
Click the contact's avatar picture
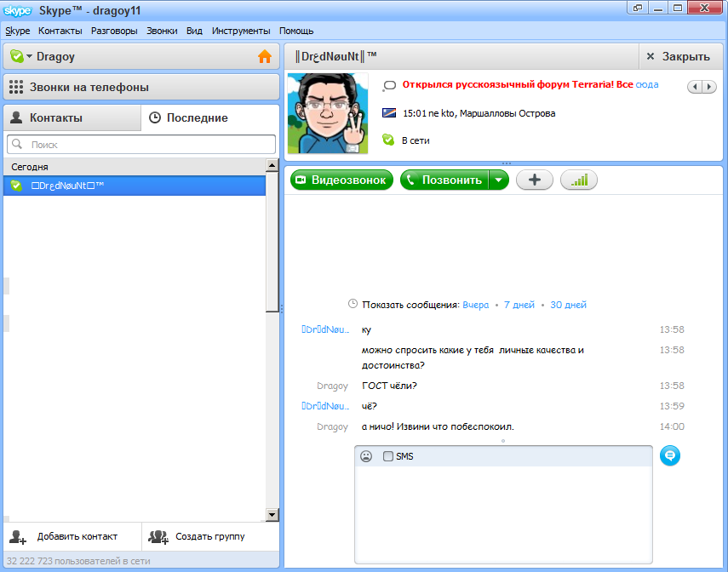[328, 113]
